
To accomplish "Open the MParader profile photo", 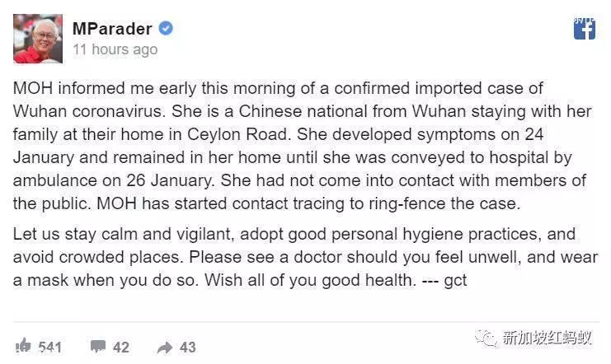I will 38,39.
